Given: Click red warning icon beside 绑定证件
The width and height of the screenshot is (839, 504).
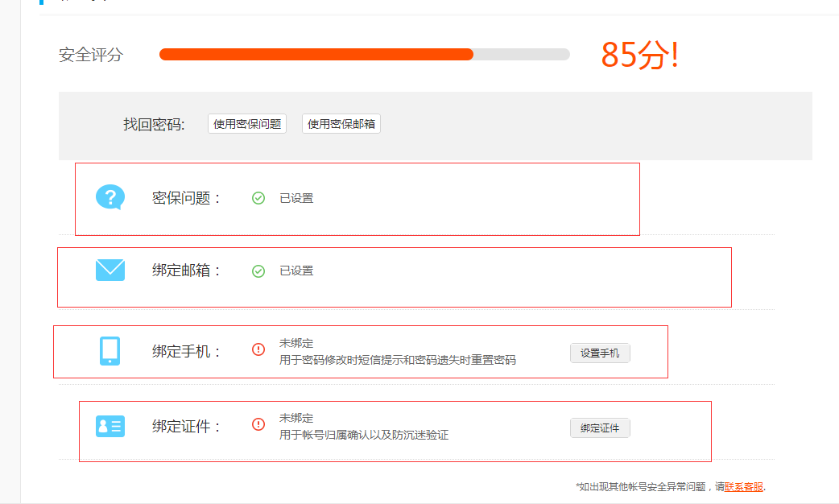Looking at the screenshot, I should point(258,425).
